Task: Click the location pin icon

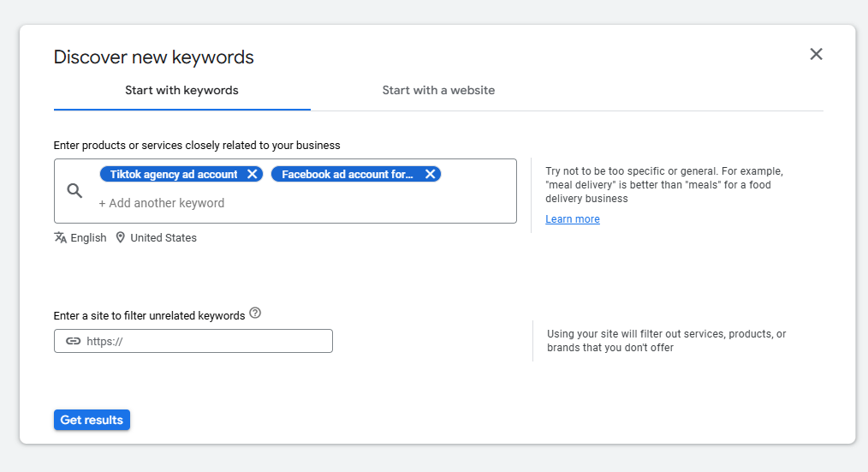Action: pyautogui.click(x=120, y=237)
